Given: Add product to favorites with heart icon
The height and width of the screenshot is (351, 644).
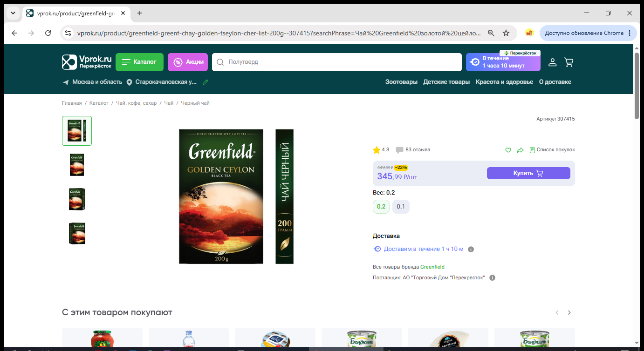Looking at the screenshot, I should [x=508, y=150].
